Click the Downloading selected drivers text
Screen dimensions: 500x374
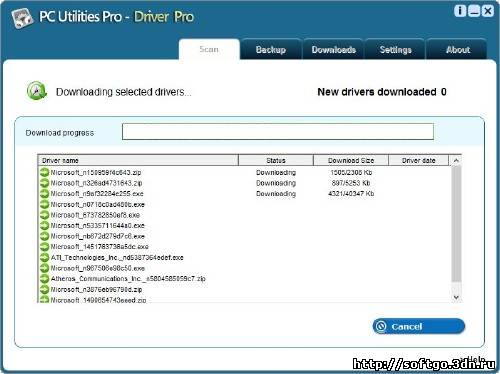click(124, 92)
